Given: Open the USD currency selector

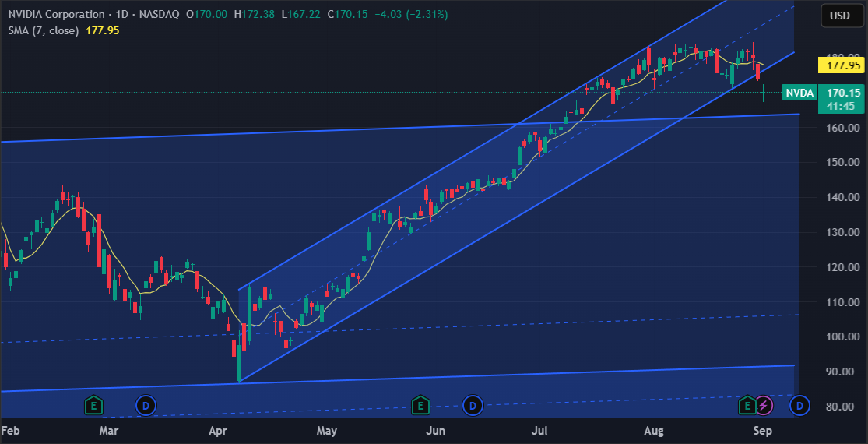Looking at the screenshot, I should click(x=840, y=16).
